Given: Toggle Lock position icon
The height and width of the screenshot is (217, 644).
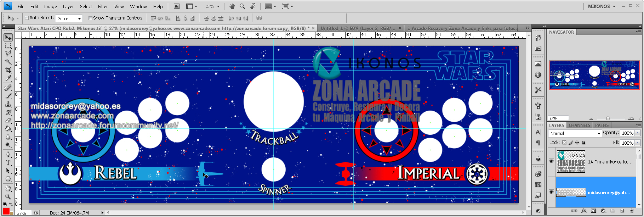Looking at the screenshot, I should pos(577,143).
